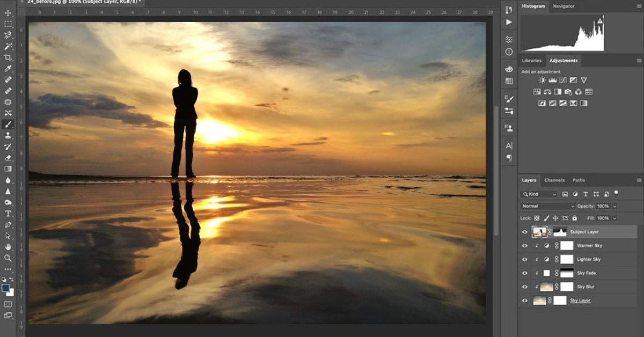Open the Opacity slider dropdown arrow
The image size is (644, 337).
pos(614,206)
